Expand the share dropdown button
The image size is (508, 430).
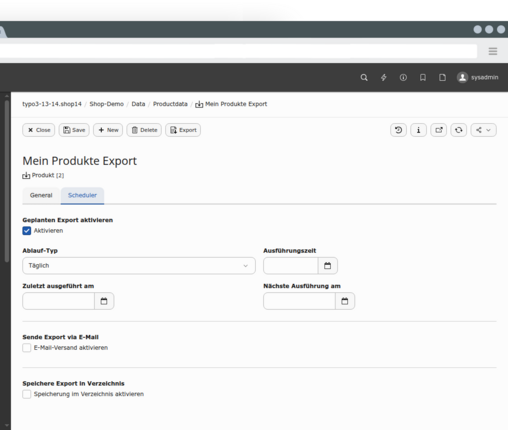(484, 130)
